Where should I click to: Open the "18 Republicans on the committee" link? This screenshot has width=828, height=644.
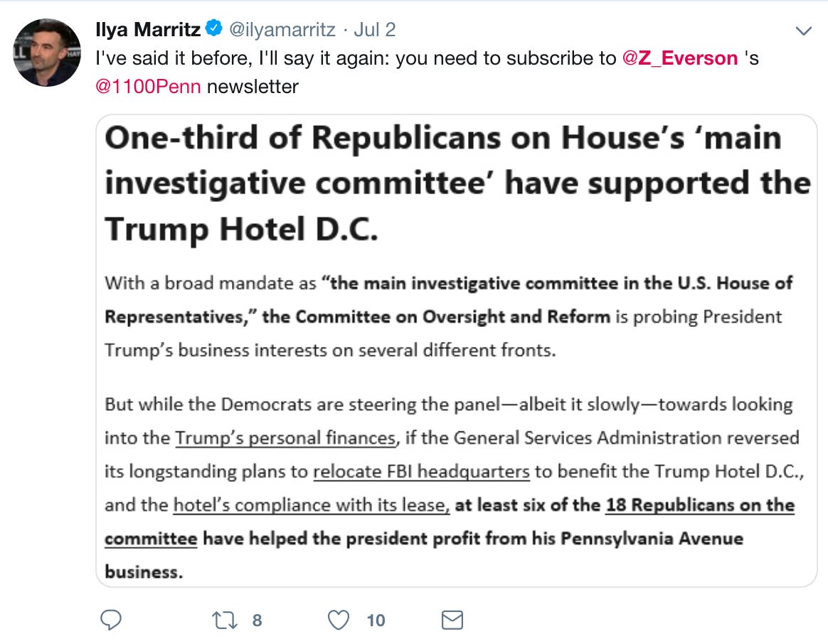point(700,505)
